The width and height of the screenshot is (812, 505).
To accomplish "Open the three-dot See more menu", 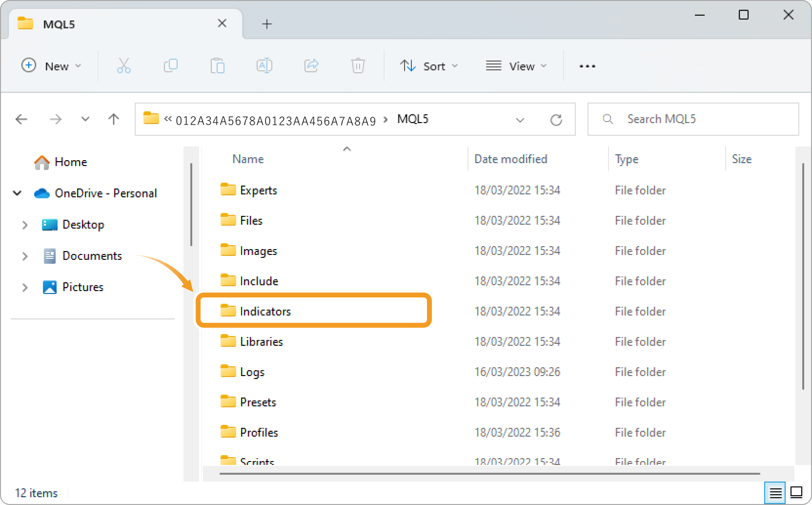I will point(587,66).
